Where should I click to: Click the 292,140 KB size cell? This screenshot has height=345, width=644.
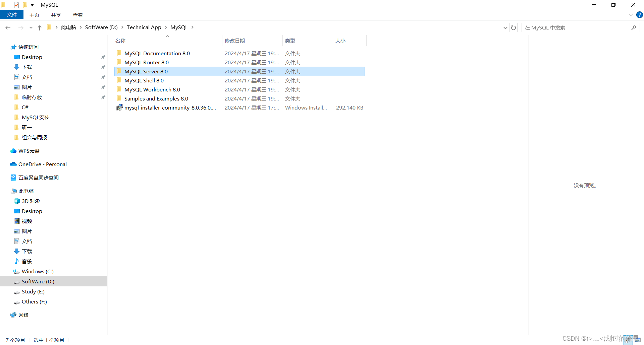pyautogui.click(x=350, y=108)
